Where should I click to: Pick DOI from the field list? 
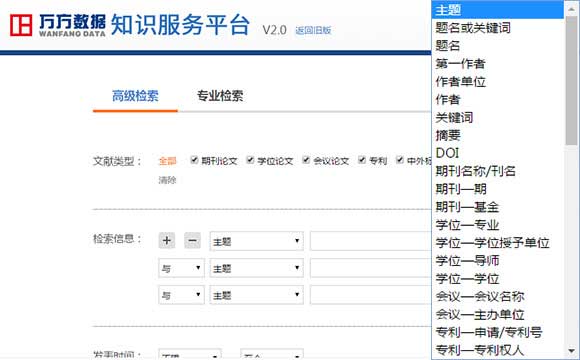[498, 153]
